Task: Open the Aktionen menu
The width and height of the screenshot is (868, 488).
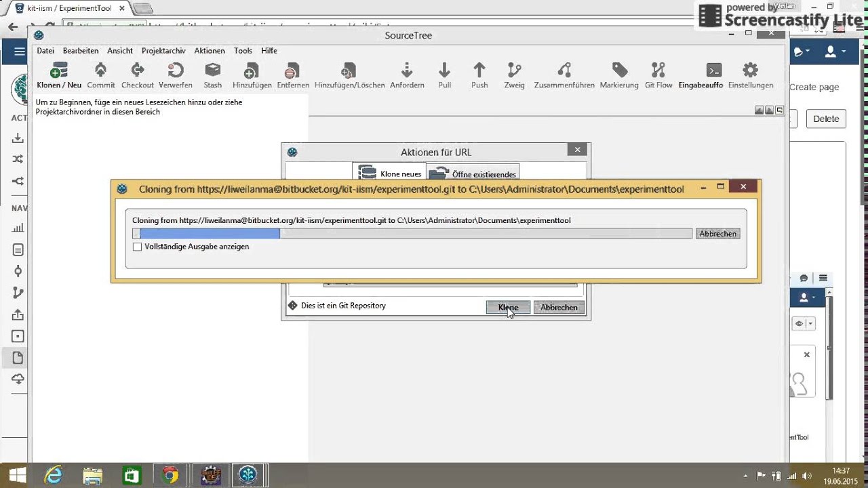Action: [210, 51]
